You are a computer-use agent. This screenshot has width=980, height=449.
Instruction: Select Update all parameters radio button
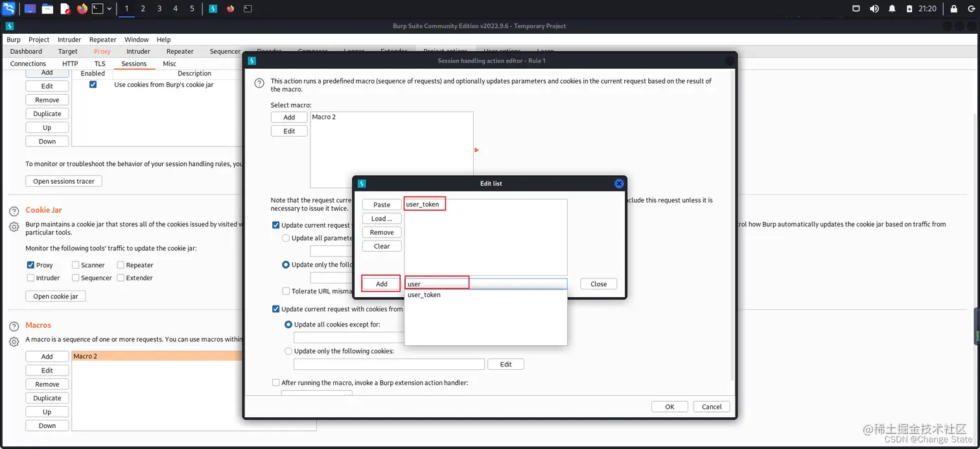(286, 238)
